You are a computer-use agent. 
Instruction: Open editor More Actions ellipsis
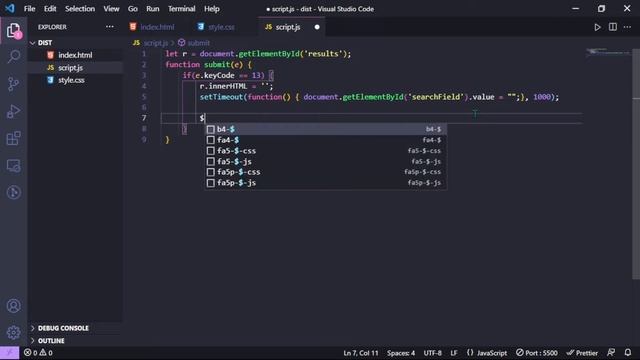627,27
